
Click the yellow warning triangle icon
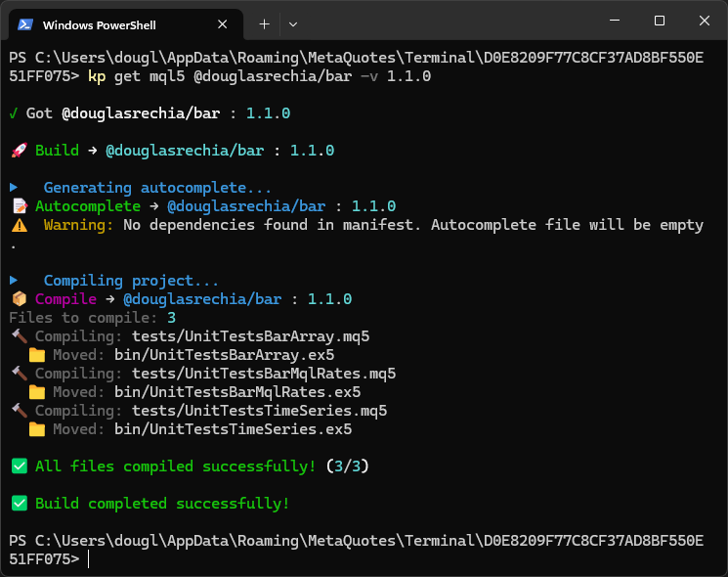pos(19,225)
